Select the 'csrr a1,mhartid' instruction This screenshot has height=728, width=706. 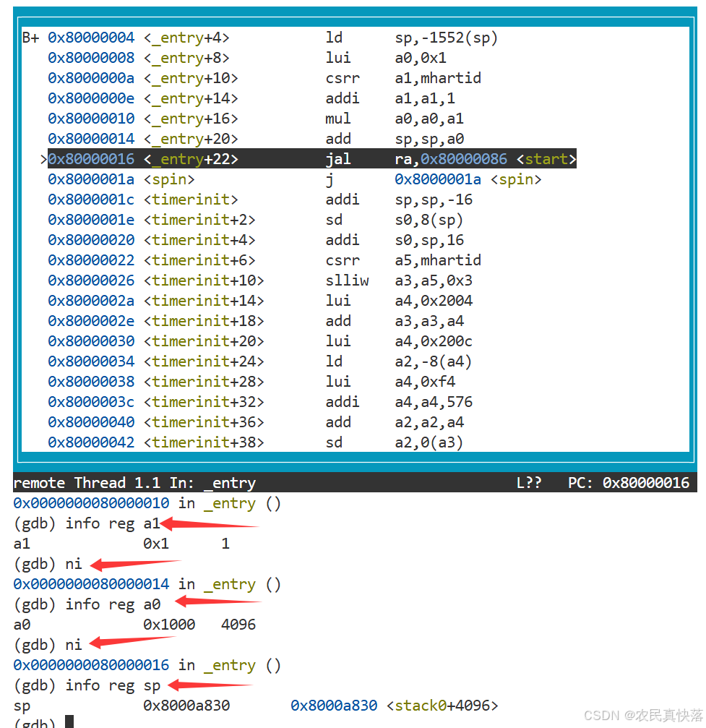402,79
